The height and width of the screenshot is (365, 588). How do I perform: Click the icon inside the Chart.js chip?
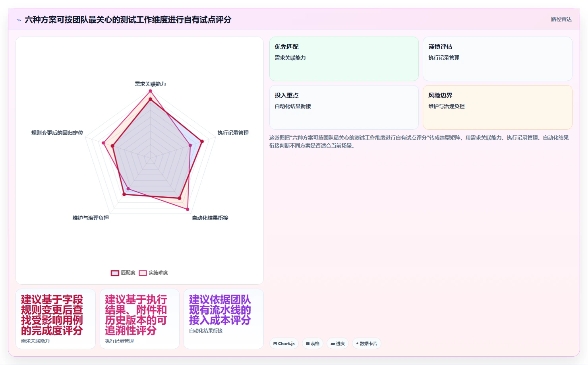point(275,344)
